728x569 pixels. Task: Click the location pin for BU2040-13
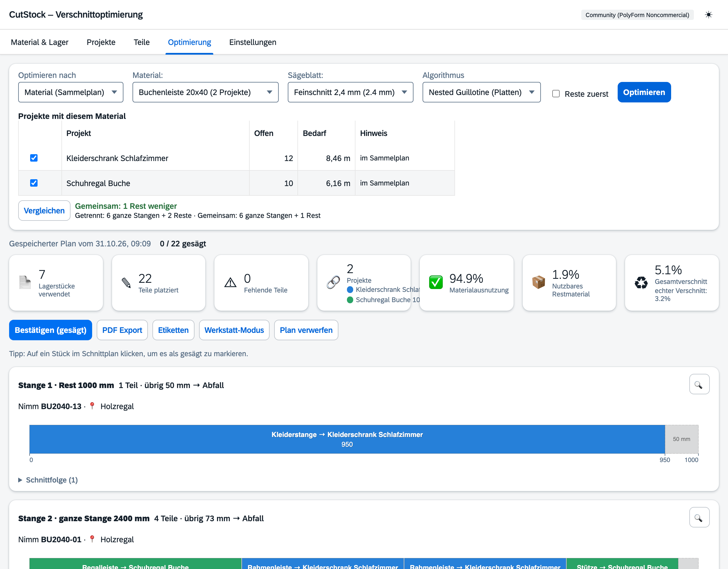click(92, 406)
